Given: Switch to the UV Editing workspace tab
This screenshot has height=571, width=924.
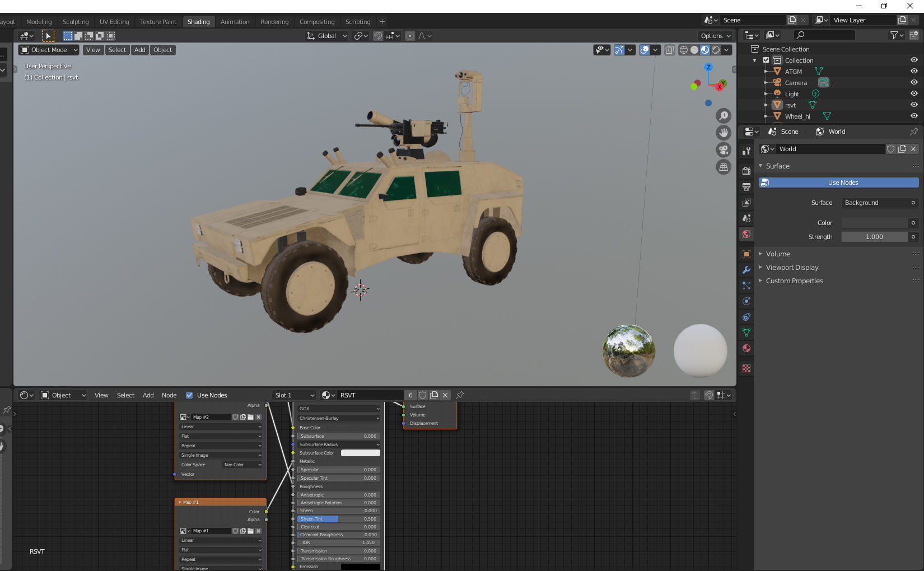Looking at the screenshot, I should click(114, 22).
